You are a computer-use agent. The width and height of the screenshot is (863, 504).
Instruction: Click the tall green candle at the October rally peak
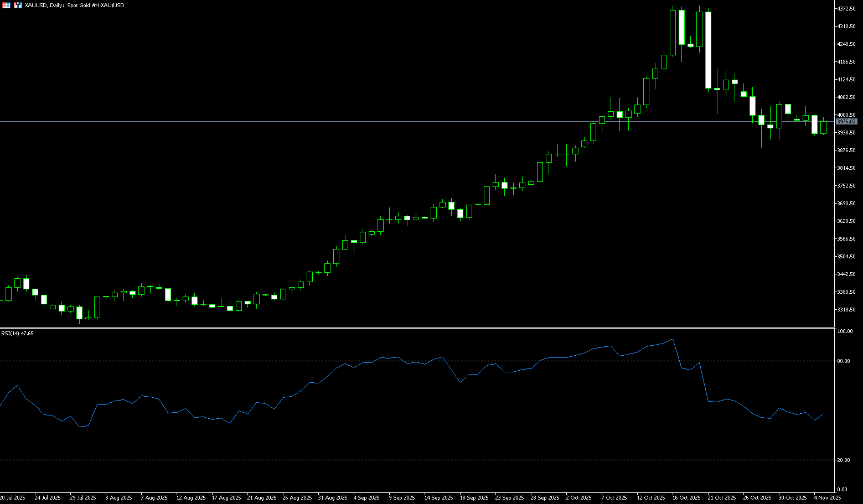(x=673, y=33)
